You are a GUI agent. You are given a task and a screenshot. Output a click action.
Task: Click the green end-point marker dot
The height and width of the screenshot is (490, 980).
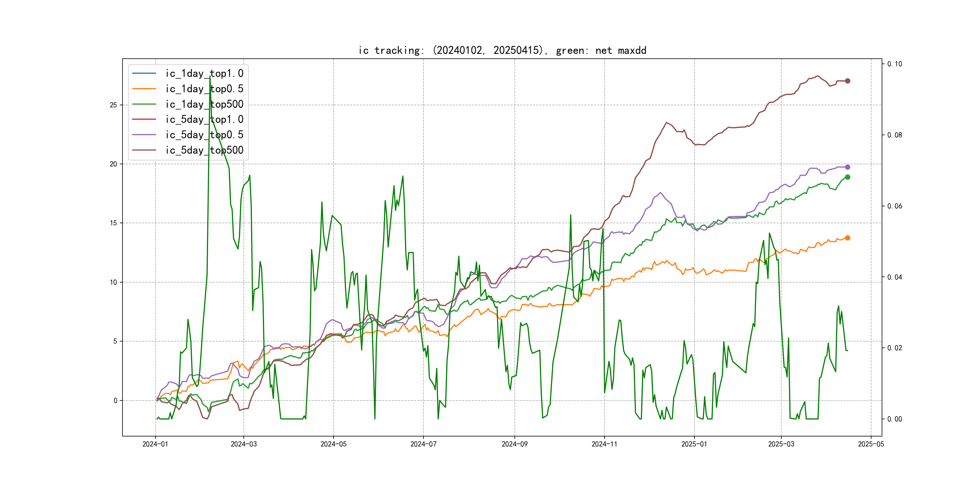coord(847,177)
